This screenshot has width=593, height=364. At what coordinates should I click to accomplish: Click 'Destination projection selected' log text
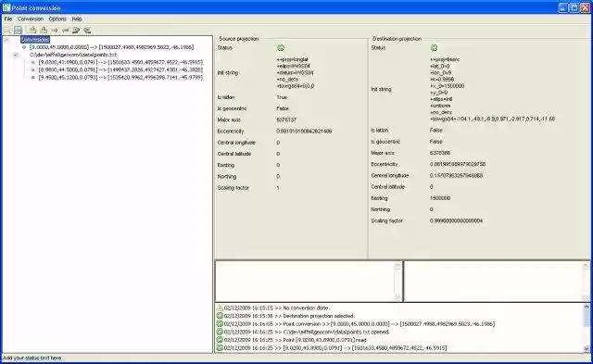[x=319, y=316]
